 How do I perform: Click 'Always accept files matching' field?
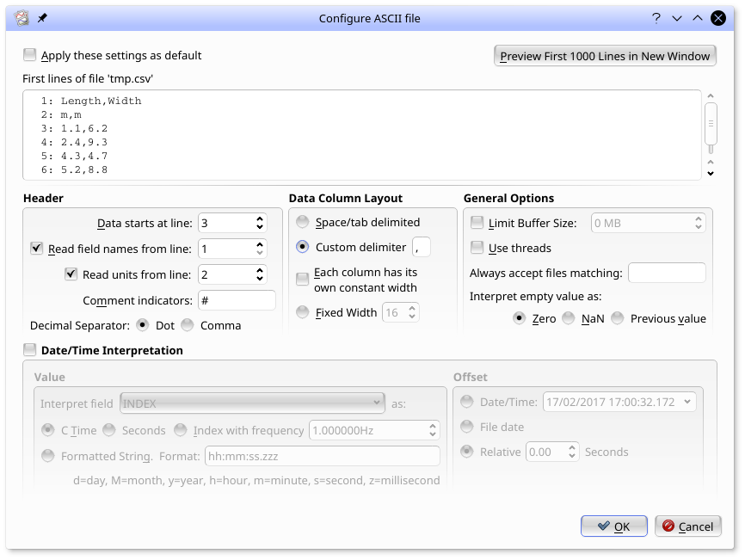667,273
